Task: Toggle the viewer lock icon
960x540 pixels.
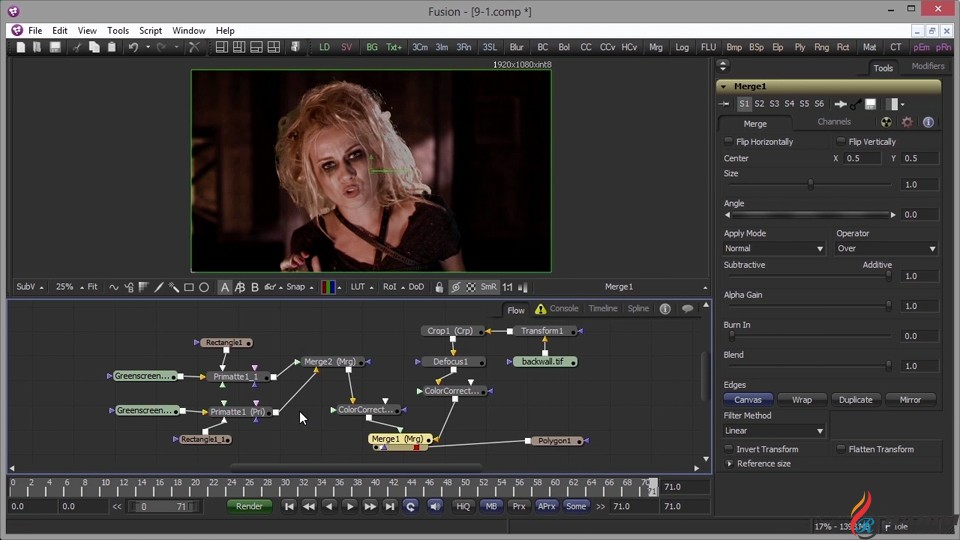Action: coord(439,287)
